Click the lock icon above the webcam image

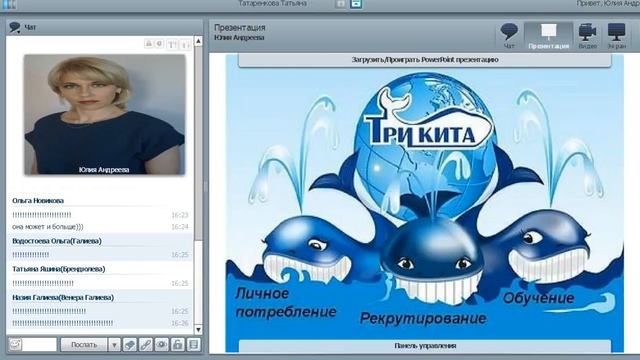click(x=149, y=43)
